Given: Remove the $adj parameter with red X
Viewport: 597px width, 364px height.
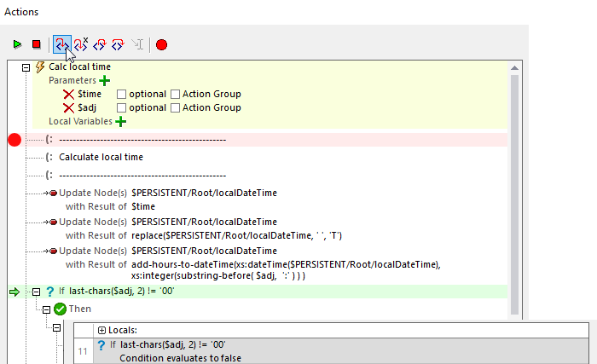Looking at the screenshot, I should (69, 108).
